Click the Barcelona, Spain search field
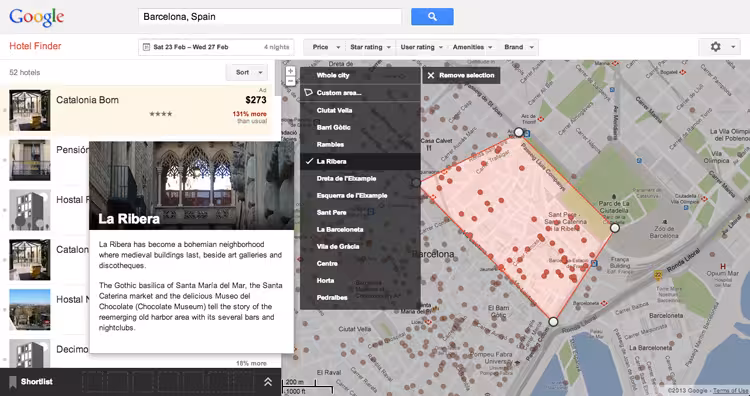The height and width of the screenshot is (396, 750). (270, 17)
